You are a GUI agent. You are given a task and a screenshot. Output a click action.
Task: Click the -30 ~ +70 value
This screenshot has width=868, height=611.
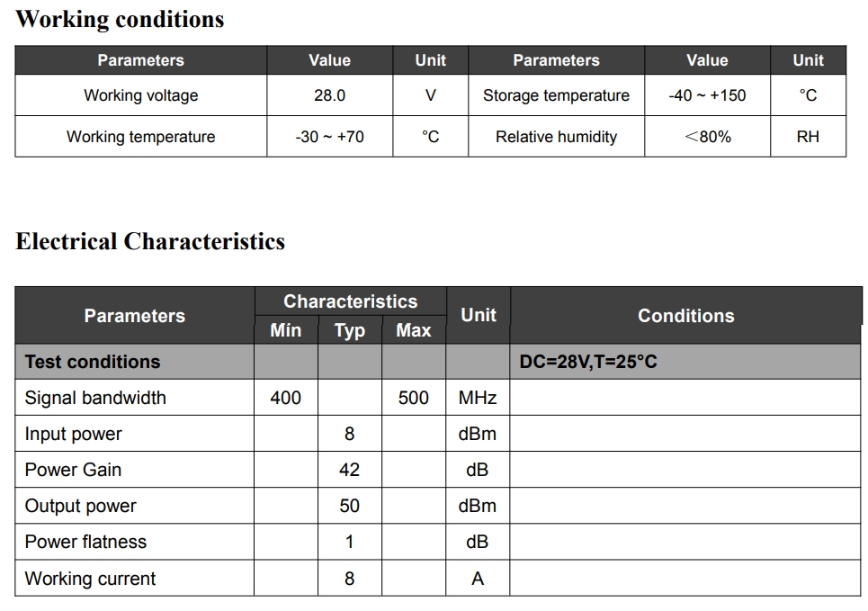pos(329,136)
